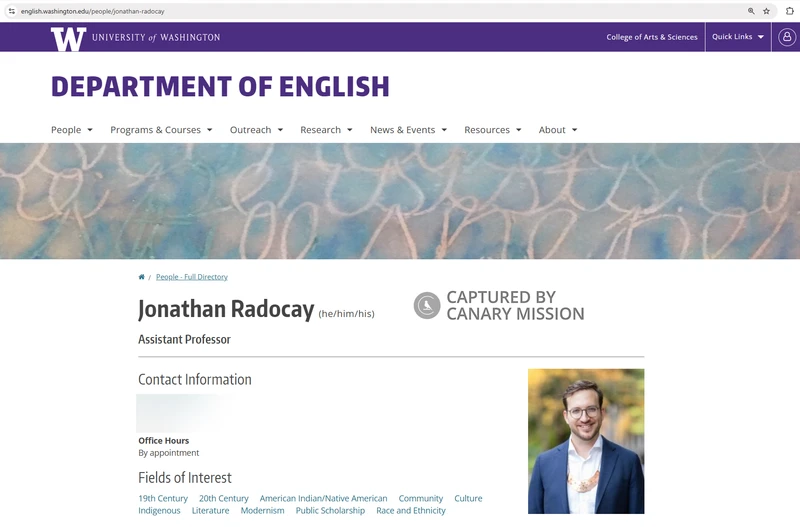The width and height of the screenshot is (800, 527).
Task: Open the browser extensions puzzle icon
Action: [789, 11]
